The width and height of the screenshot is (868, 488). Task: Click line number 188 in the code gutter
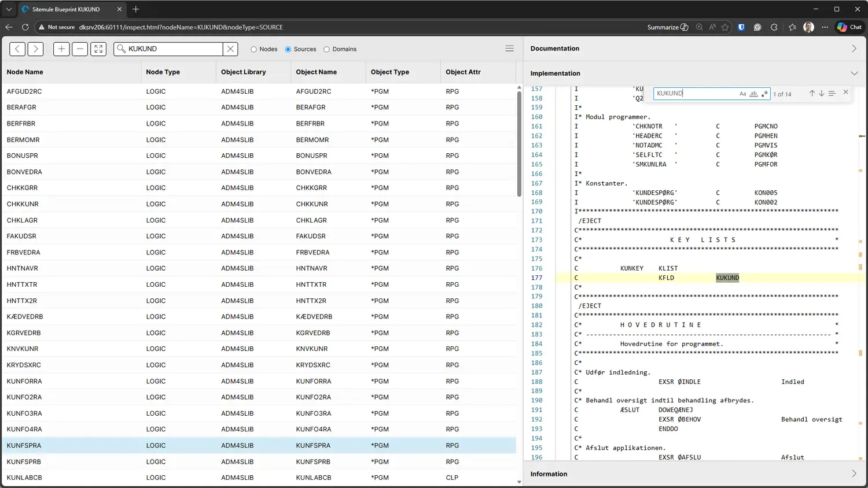tap(536, 382)
